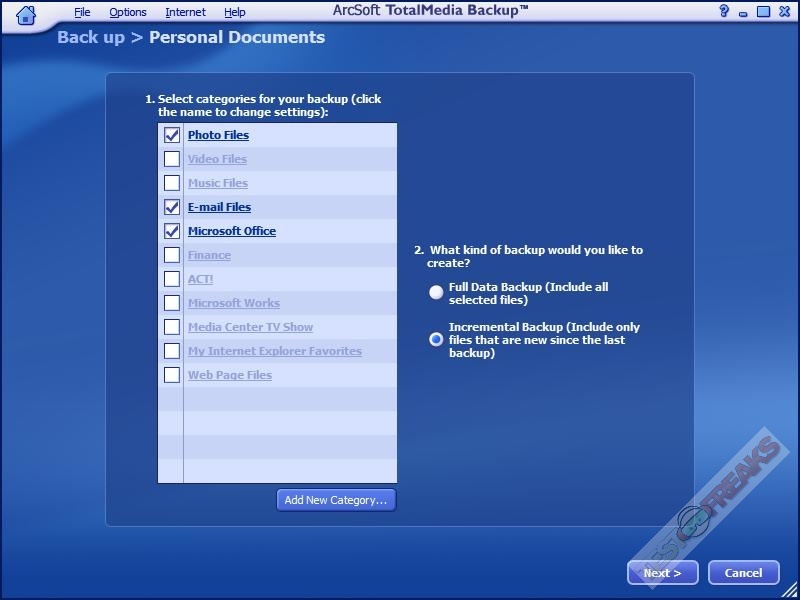
Task: Uncheck the E-mail Files checkbox
Action: 172,207
